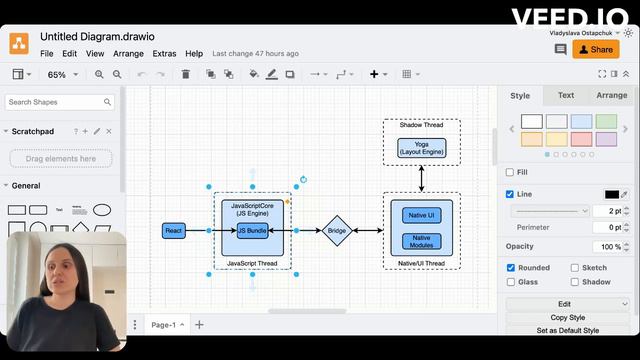Click the search magnifier in Search Shapes
The width and height of the screenshot is (640, 360).
pos(107,102)
